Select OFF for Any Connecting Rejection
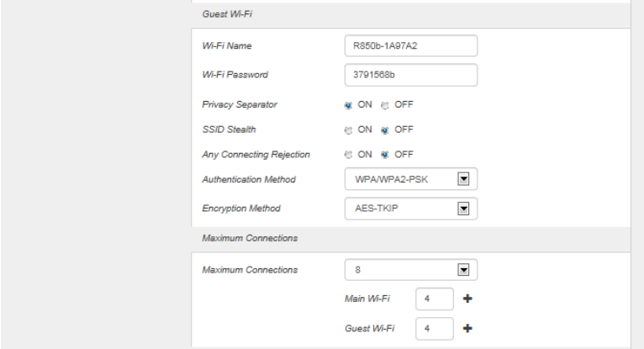644x349 pixels. (x=386, y=155)
